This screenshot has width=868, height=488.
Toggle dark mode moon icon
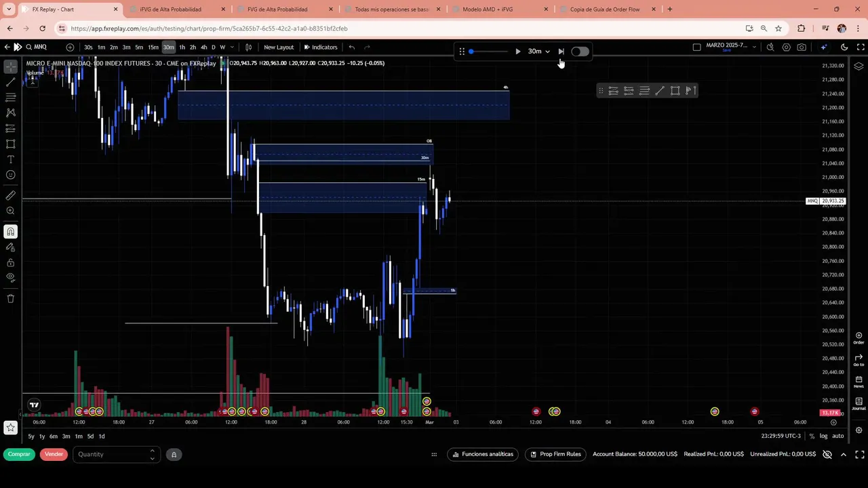[844, 47]
